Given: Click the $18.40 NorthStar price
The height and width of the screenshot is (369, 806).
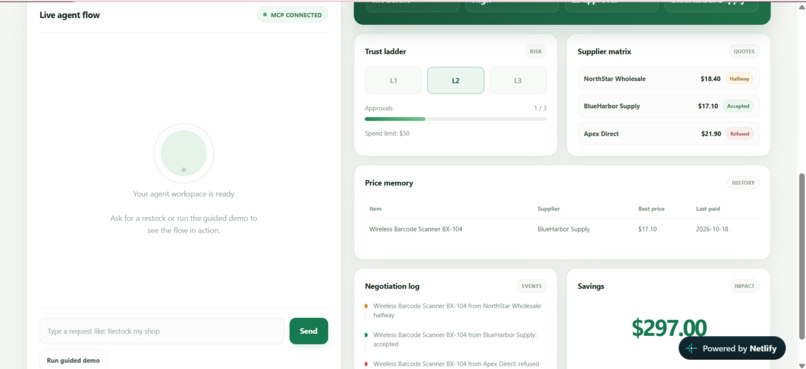Looking at the screenshot, I should point(710,79).
